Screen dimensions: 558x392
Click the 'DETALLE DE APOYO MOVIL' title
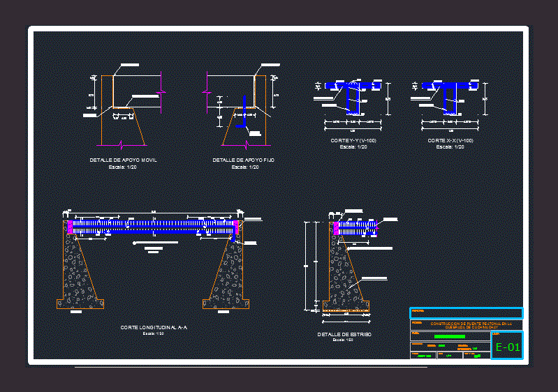123,160
